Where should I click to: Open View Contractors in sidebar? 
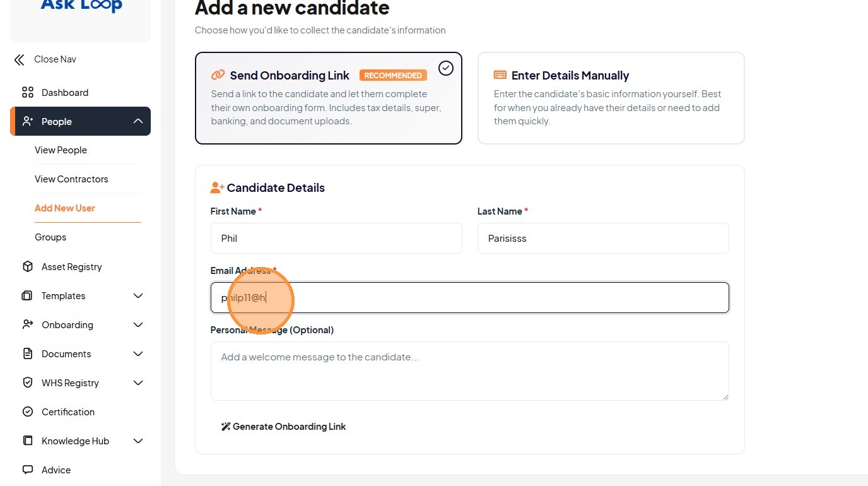(x=71, y=179)
